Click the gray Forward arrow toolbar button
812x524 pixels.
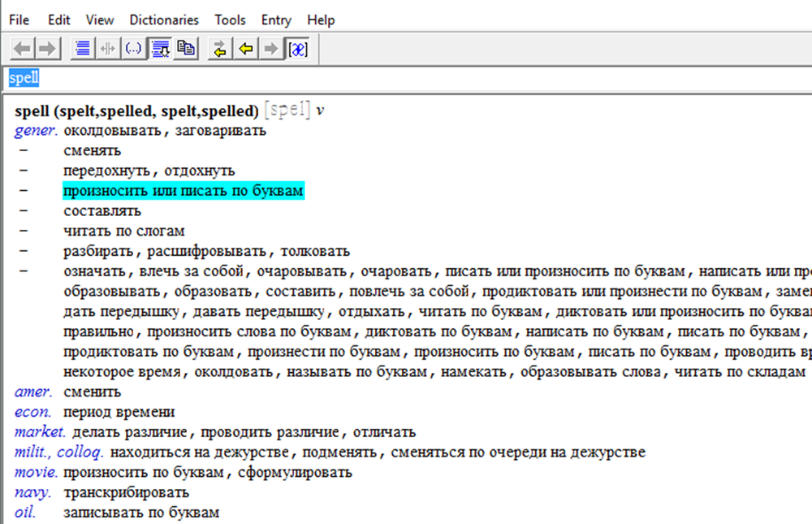(48, 50)
